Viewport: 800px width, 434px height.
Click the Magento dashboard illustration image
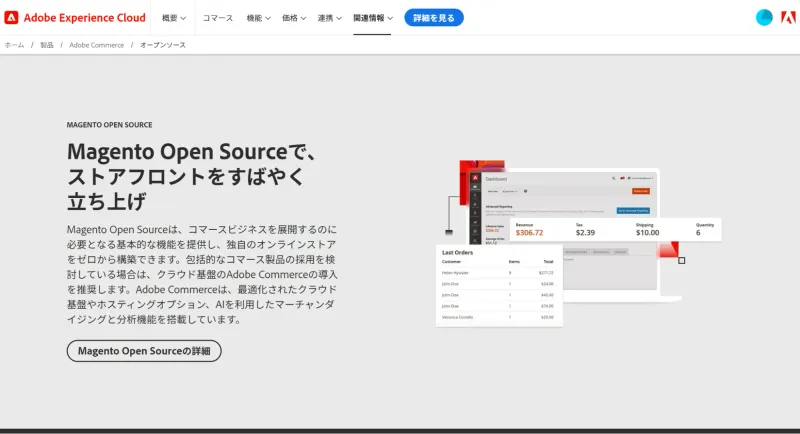579,243
